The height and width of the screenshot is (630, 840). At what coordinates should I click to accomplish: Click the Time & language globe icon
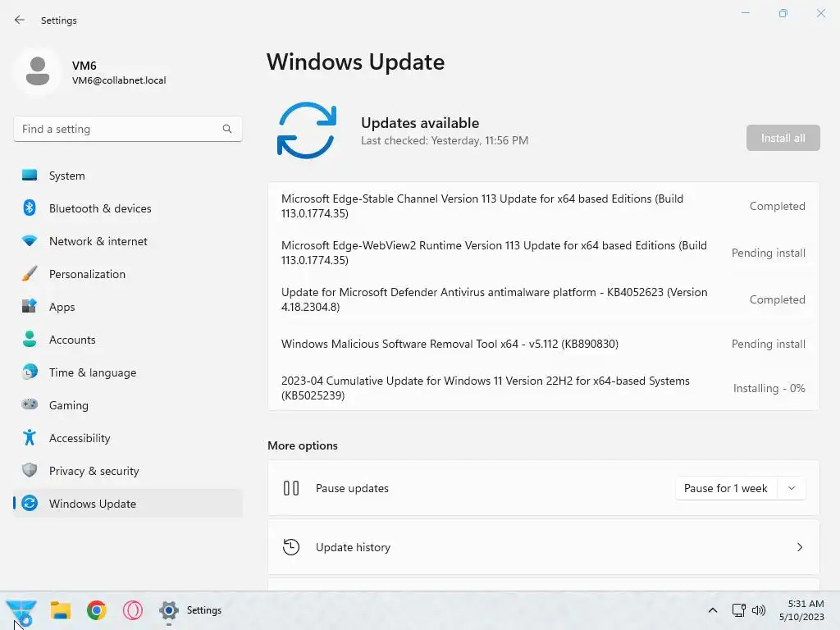pyautogui.click(x=30, y=372)
